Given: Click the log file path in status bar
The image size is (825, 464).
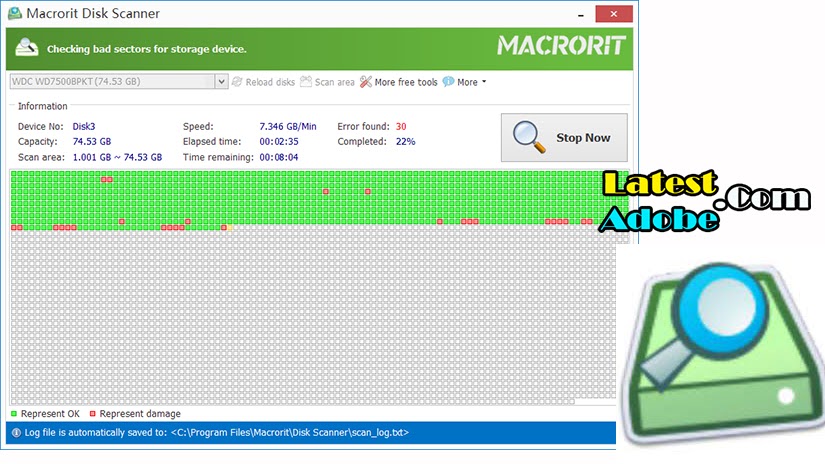Looking at the screenshot, I should (290, 433).
